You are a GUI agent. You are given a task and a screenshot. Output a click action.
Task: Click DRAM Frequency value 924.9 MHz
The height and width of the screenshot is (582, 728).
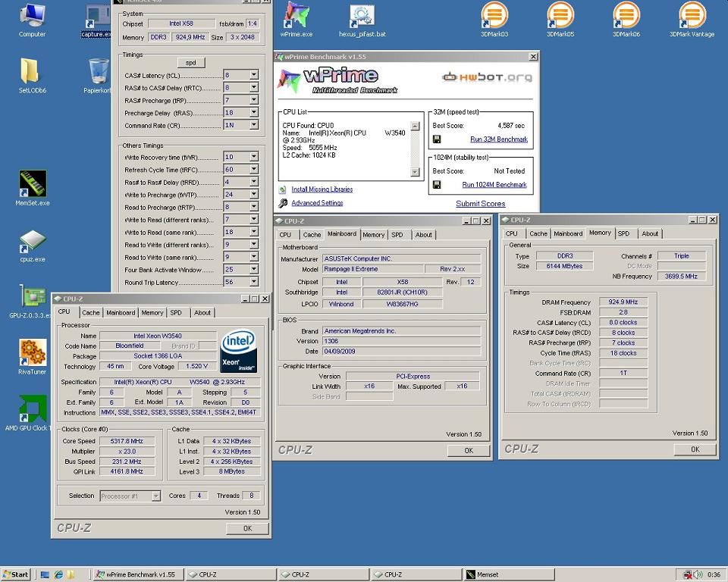pyautogui.click(x=623, y=302)
